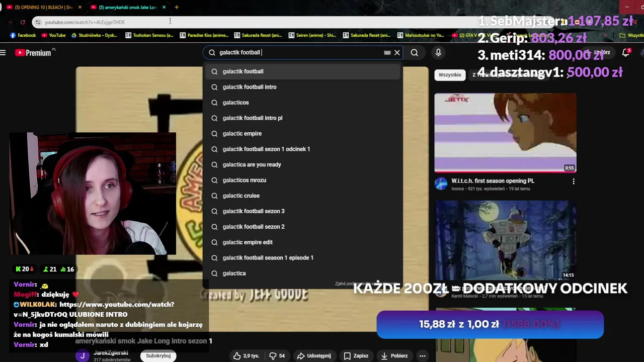
Task: Open the on-screen keyboard icon in the search box
Action: [x=387, y=52]
